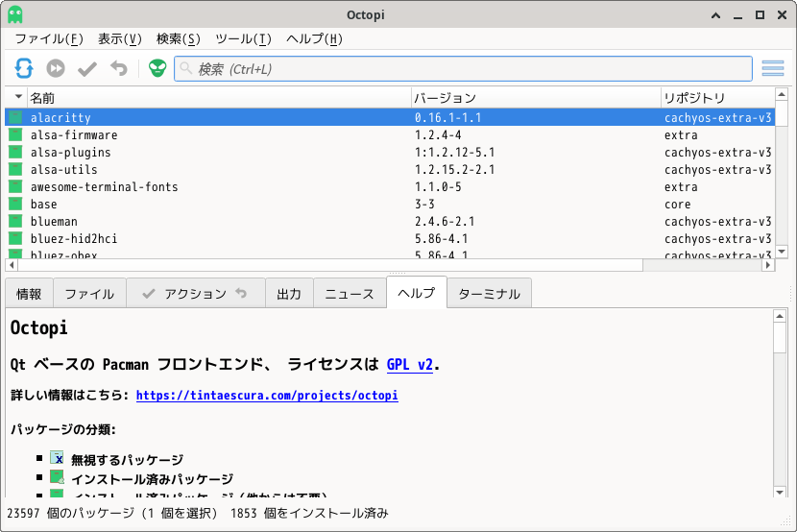Click the package icon beside alsa-plugins

pos(15,152)
